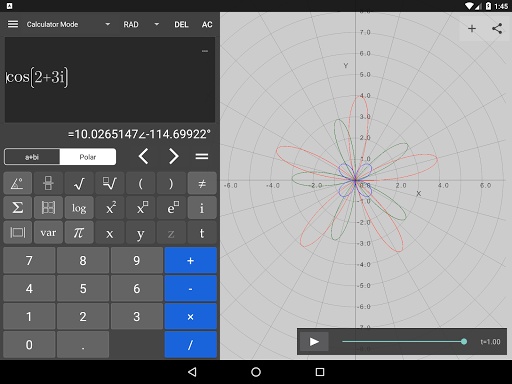Delete last character with DEL
512x384 pixels.
[181, 24]
